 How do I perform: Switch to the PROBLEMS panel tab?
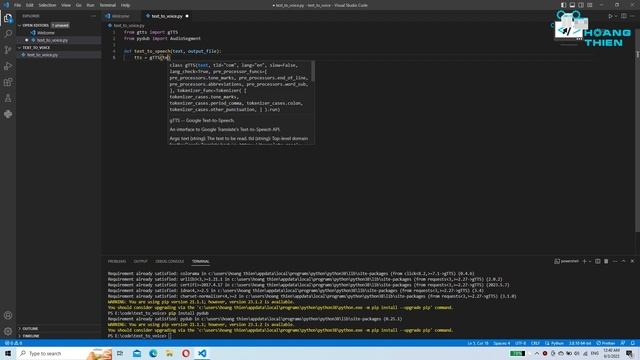pos(117,261)
